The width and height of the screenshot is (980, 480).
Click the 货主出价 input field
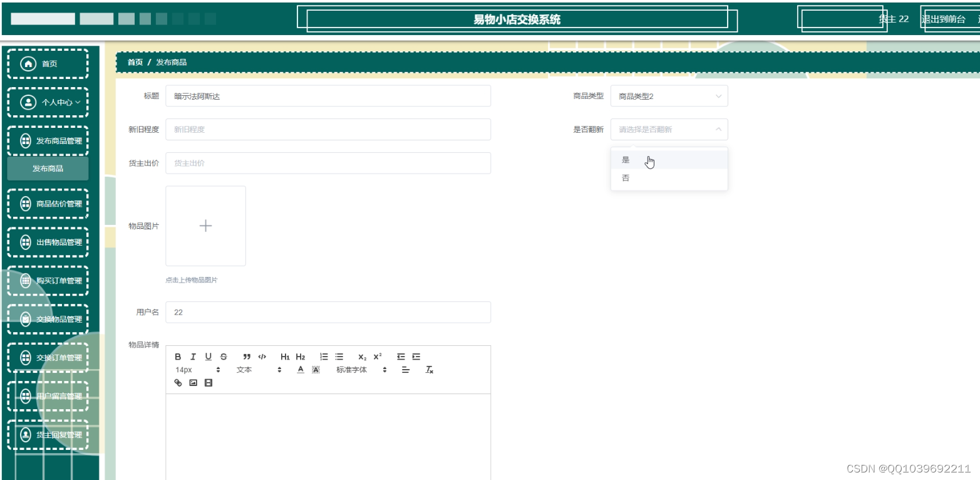tap(328, 163)
